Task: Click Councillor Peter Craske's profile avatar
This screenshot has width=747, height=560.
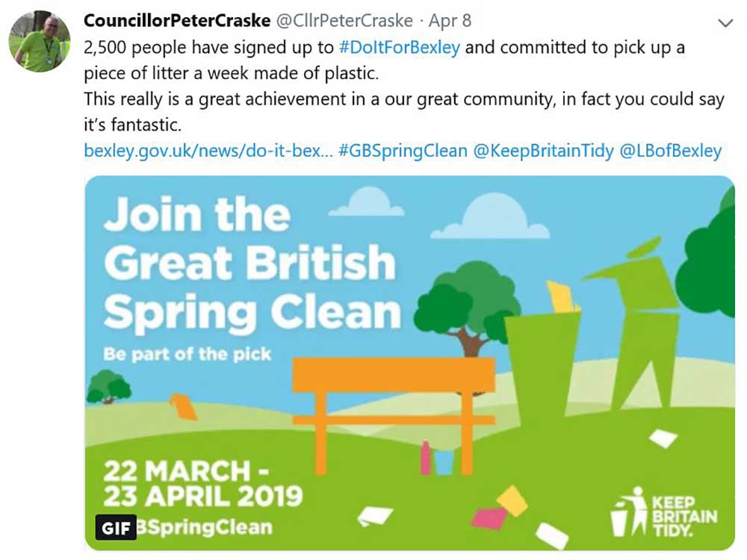Action: (x=40, y=41)
